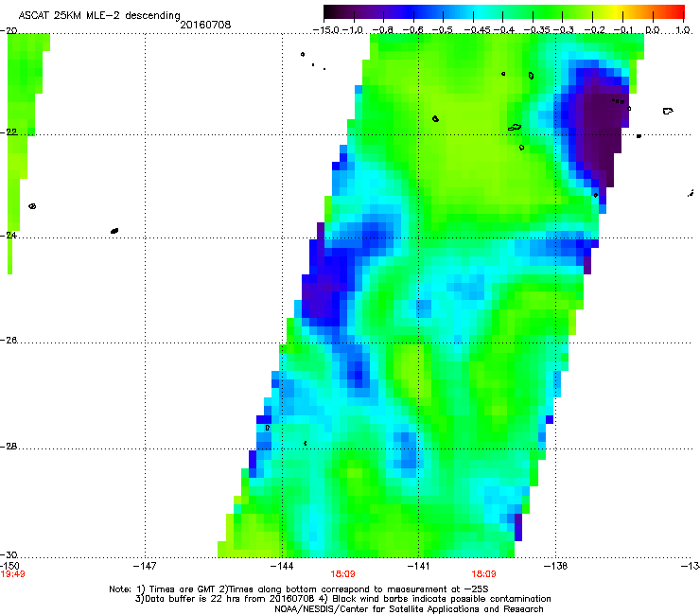The image size is (700, 615).
Task: Click the note line starting 'Note: 1) Times are GMT'
Action: coord(299,589)
